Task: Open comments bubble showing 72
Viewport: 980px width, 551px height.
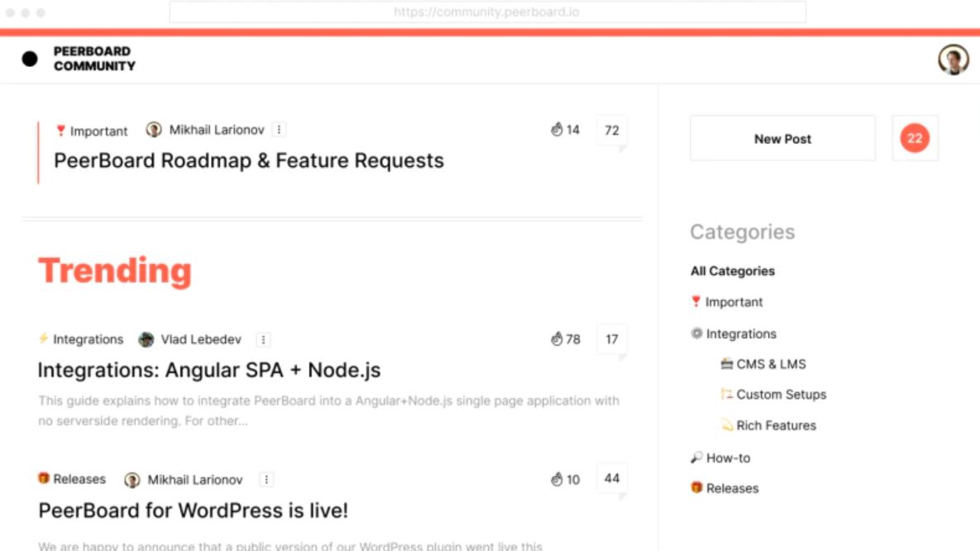Action: [x=612, y=131]
